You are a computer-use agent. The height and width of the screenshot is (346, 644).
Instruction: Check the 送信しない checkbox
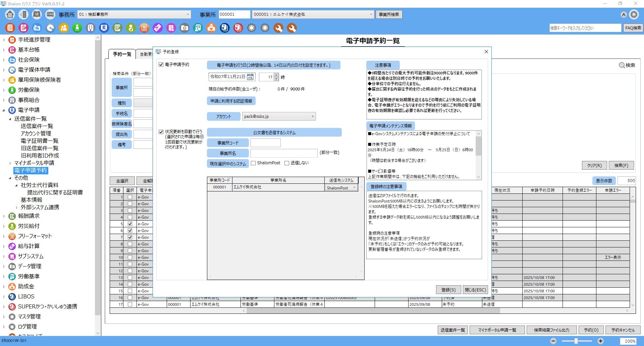click(287, 163)
